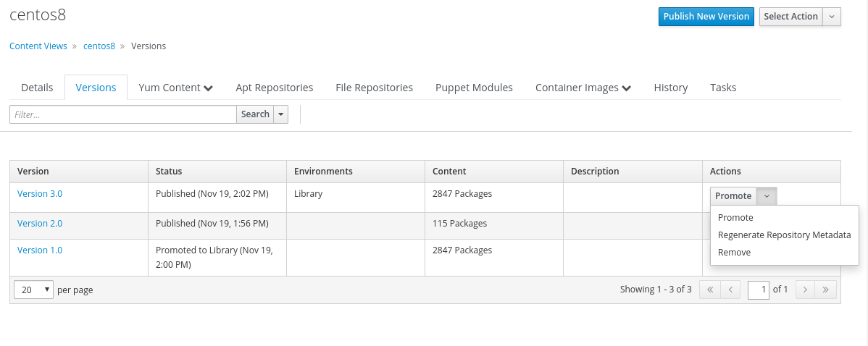This screenshot has width=868, height=346.
Task: Go to previous page arrow icon
Action: 730,290
